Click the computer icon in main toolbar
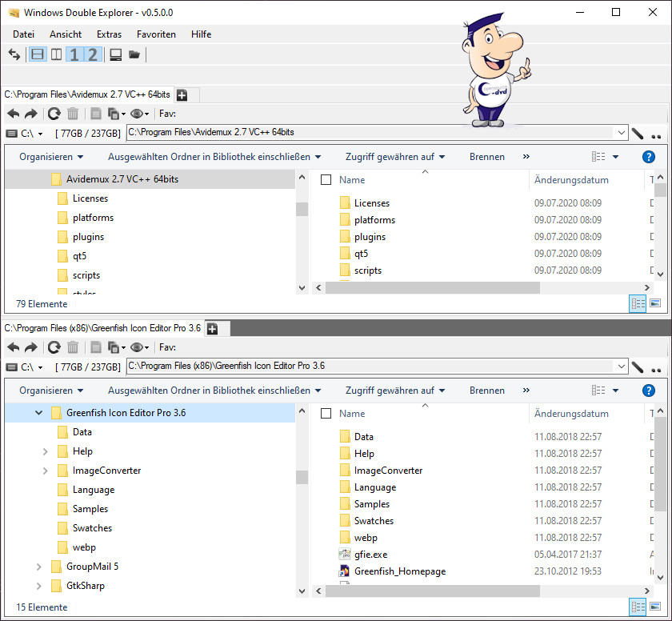Screen dimensions: 672x621 pos(115,54)
